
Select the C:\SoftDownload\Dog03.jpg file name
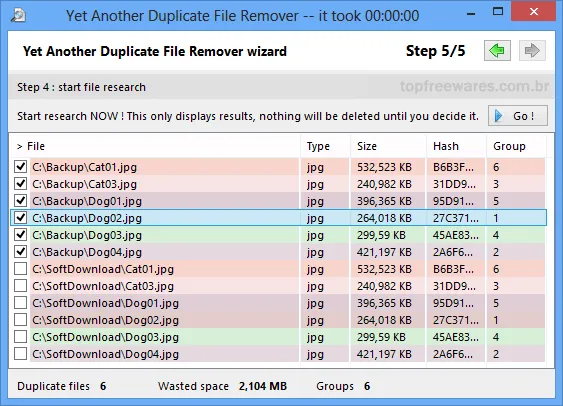106,337
